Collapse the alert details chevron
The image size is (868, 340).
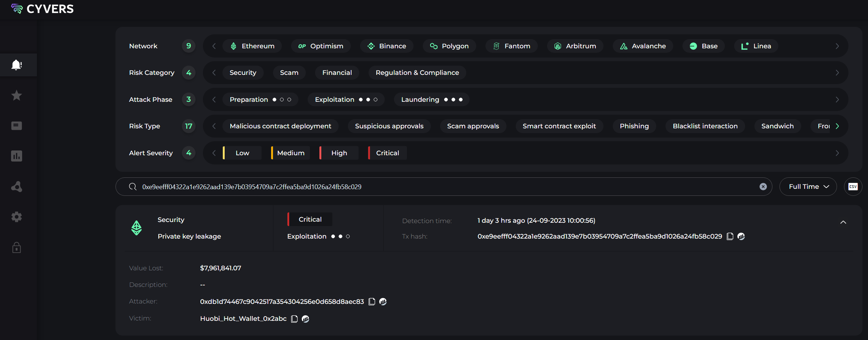[843, 222]
